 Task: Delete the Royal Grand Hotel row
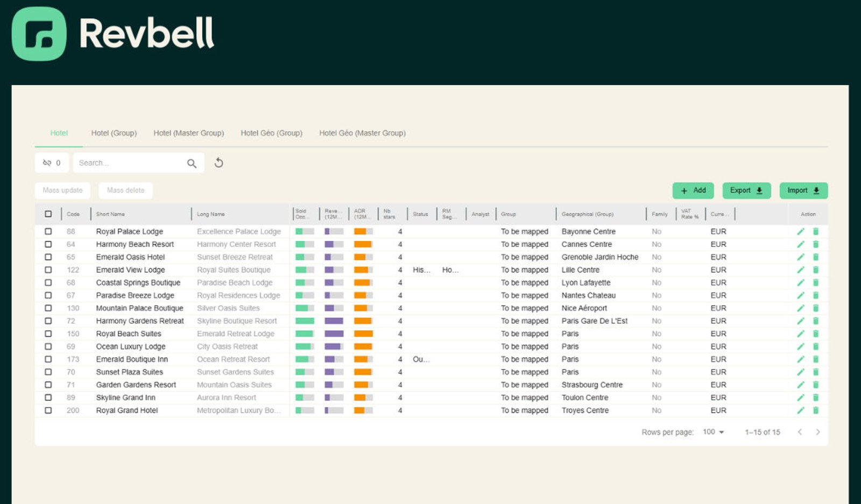point(816,410)
